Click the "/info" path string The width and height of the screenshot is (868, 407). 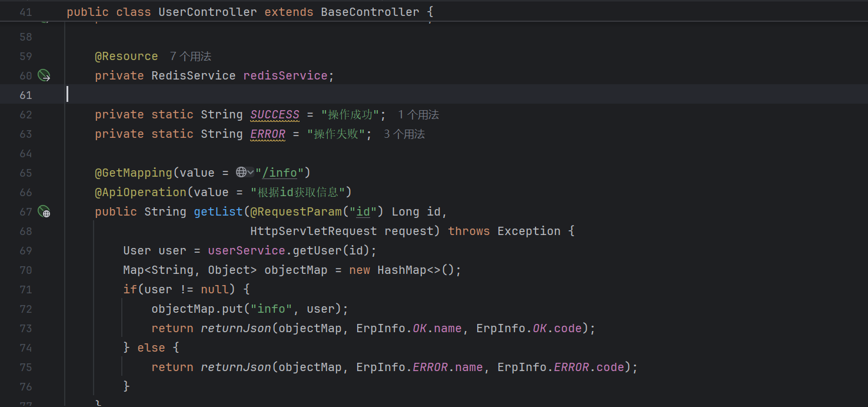click(x=280, y=173)
